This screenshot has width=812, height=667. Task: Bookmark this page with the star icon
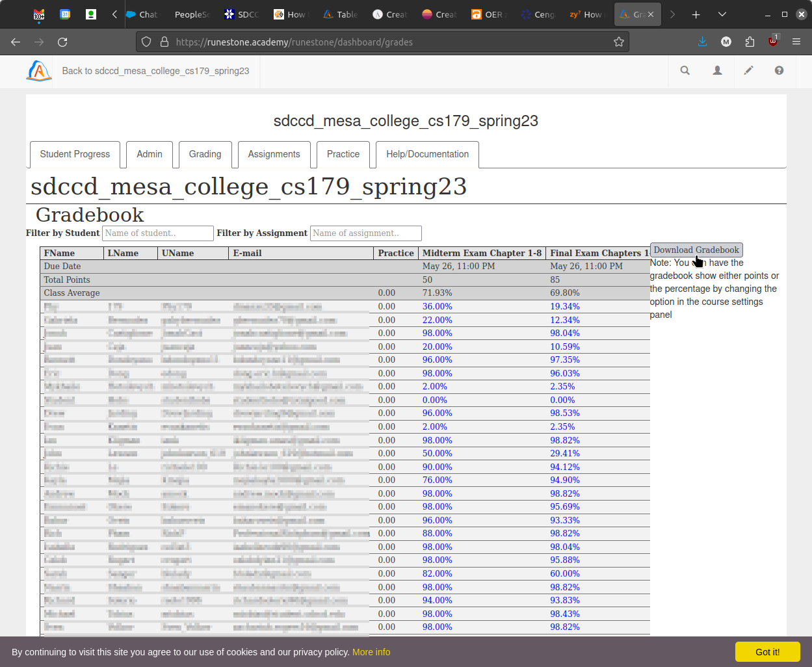618,42
